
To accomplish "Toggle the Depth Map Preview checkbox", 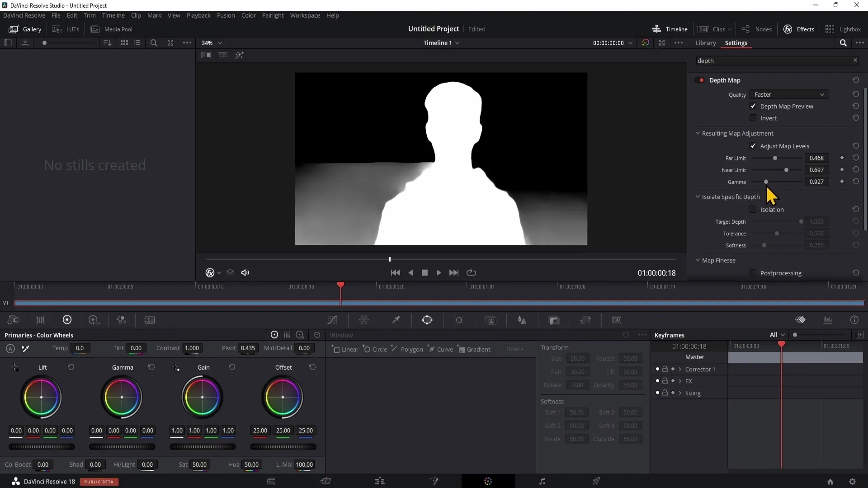I will point(753,106).
